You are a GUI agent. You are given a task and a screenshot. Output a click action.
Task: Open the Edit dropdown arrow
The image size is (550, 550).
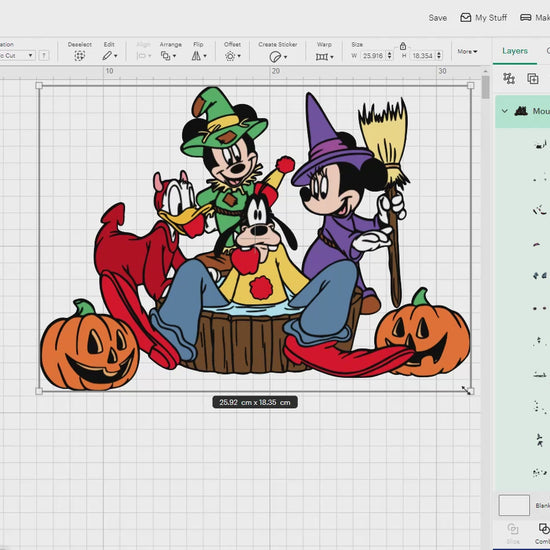pos(116,56)
